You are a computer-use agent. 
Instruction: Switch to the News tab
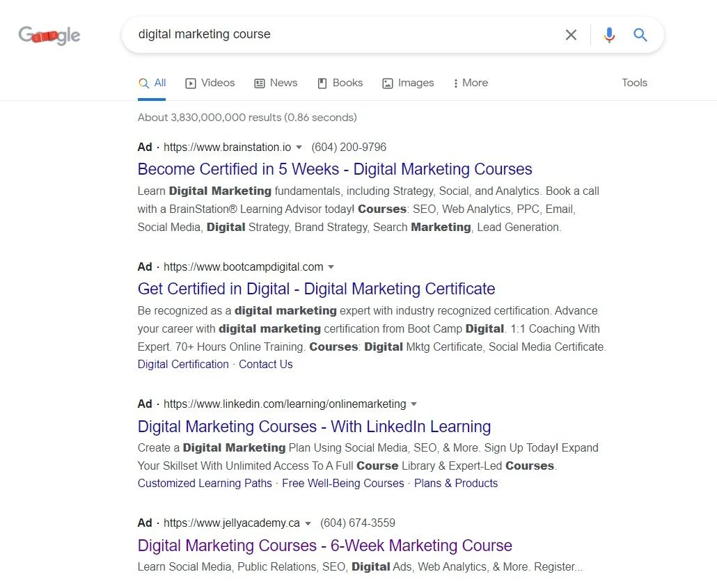pyautogui.click(x=276, y=84)
